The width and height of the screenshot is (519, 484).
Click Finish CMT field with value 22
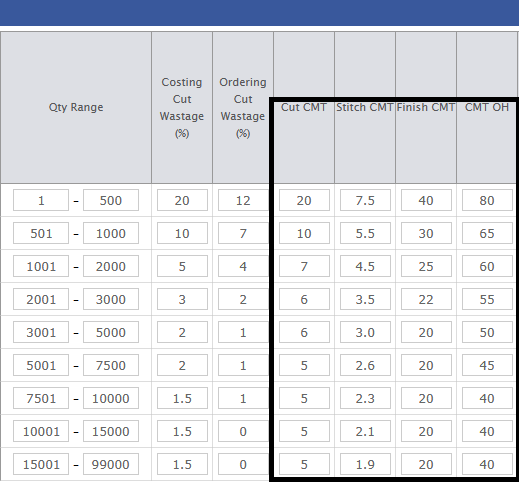(426, 299)
